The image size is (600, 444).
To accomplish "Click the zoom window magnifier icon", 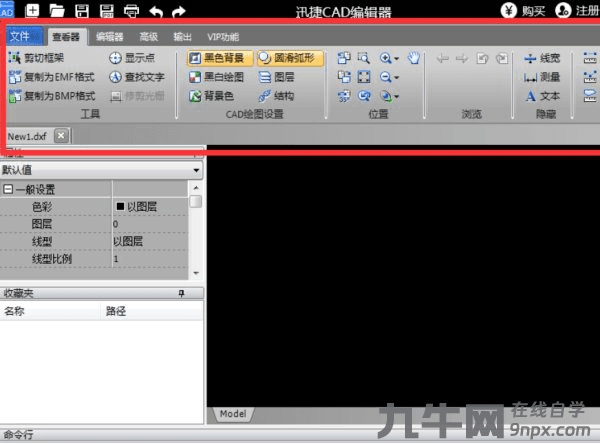I will [x=364, y=58].
